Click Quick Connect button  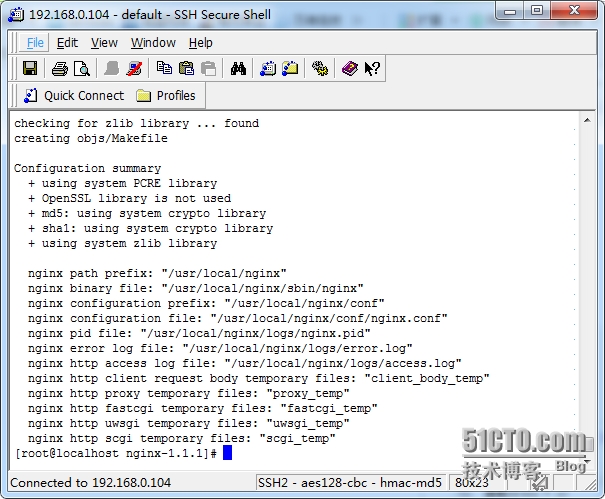(x=74, y=95)
